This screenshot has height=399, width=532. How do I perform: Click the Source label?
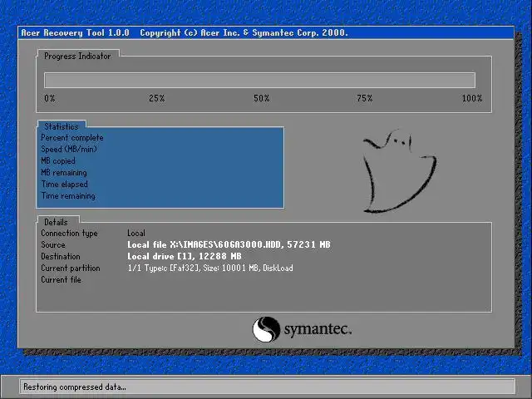pyautogui.click(x=53, y=244)
